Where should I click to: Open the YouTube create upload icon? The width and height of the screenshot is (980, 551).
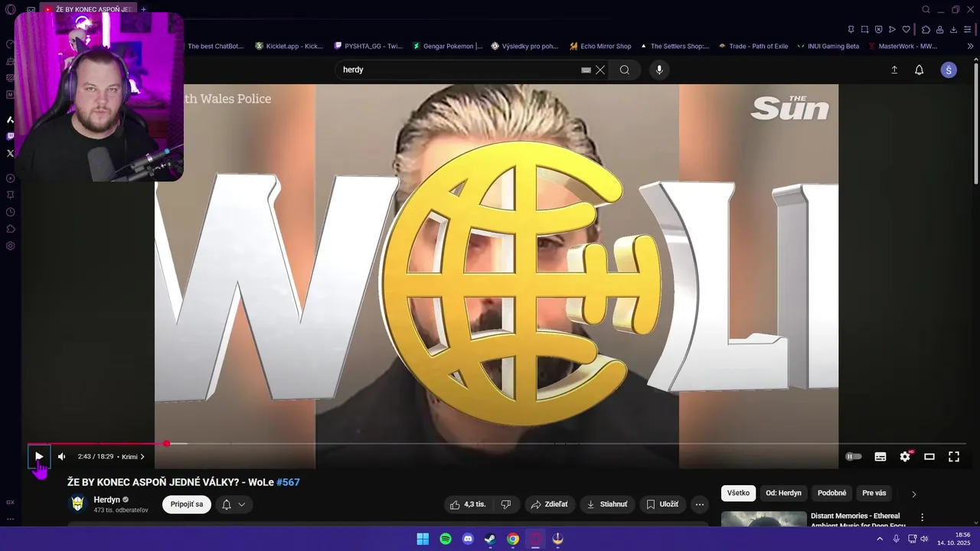[x=894, y=70]
